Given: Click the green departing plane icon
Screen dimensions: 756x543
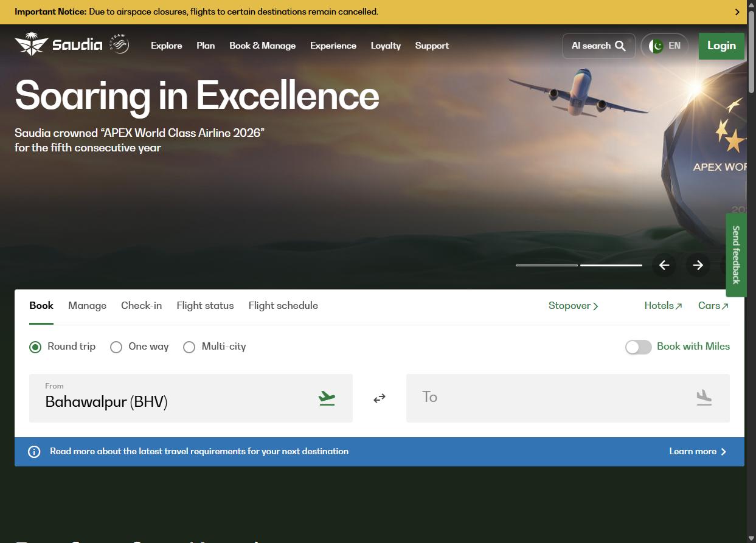Looking at the screenshot, I should 327,398.
